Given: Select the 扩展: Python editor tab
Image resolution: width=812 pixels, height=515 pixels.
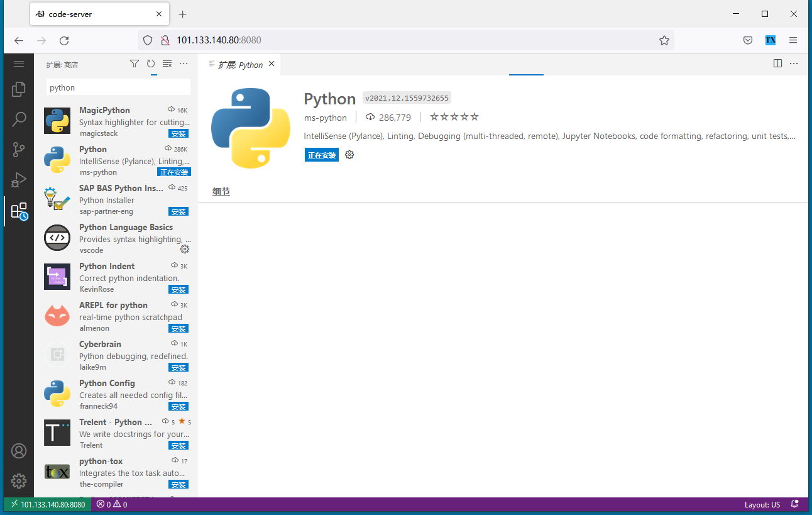Looking at the screenshot, I should [x=239, y=64].
